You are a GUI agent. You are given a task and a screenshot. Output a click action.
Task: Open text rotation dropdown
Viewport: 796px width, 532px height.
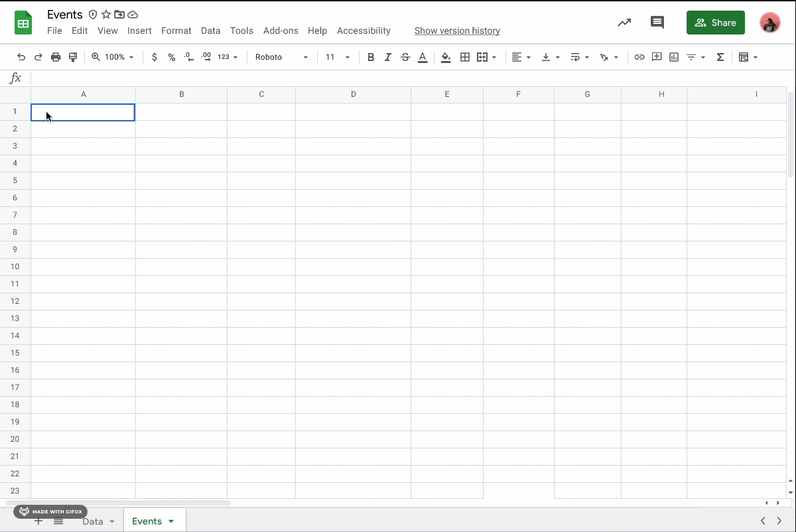tap(609, 57)
